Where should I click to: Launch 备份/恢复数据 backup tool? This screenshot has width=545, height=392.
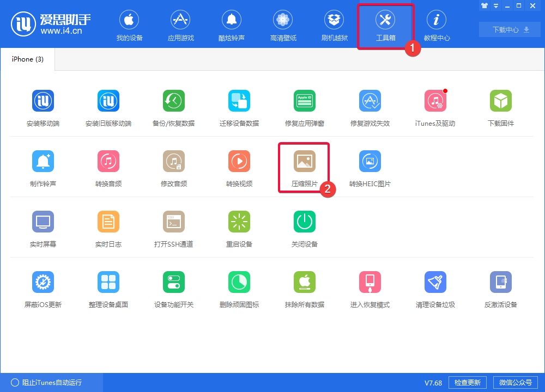[173, 107]
